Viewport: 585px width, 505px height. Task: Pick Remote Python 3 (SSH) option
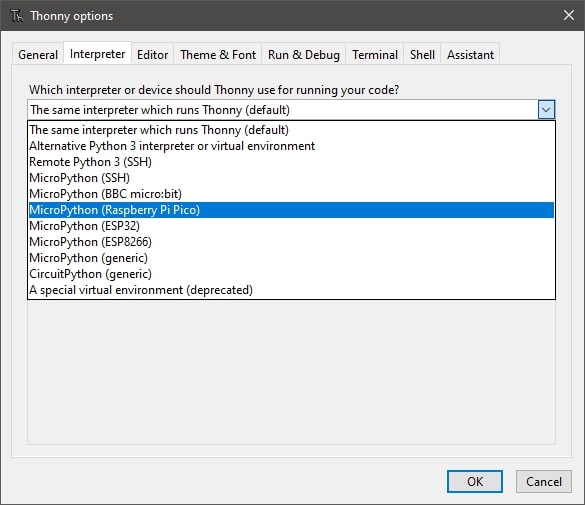[291, 162]
